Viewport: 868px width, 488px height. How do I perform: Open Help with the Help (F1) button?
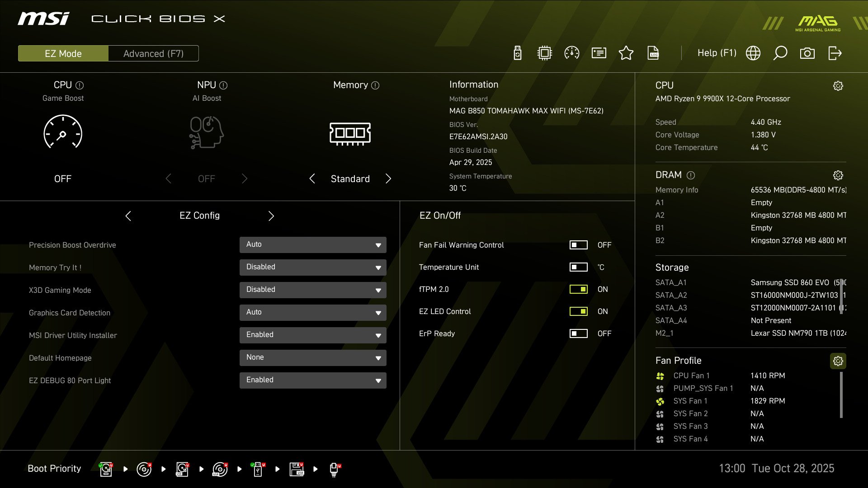tap(717, 53)
